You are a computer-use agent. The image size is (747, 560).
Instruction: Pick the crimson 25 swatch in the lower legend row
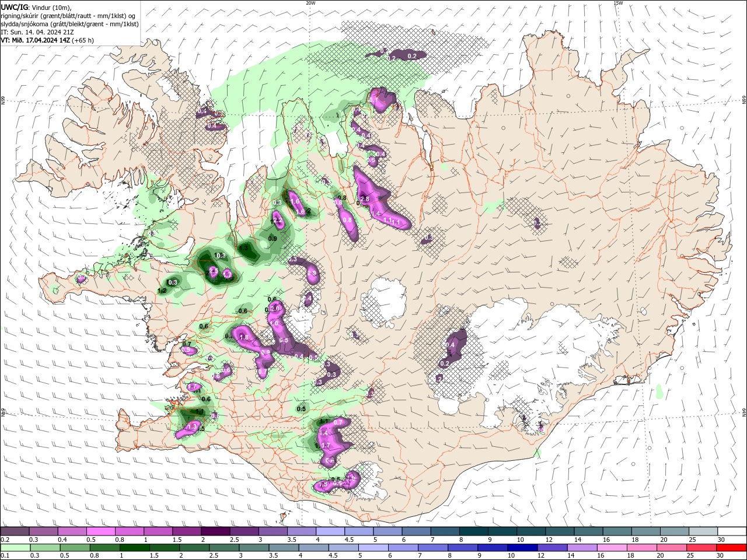point(701,548)
